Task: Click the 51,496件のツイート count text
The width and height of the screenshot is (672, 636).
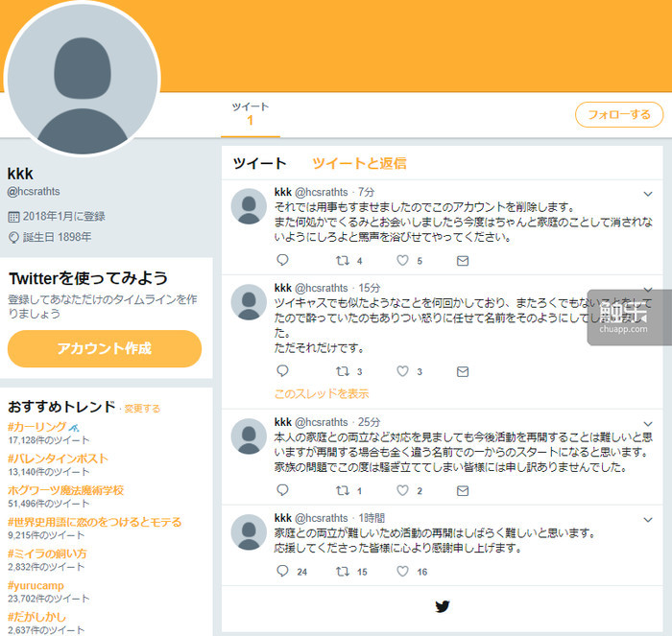Action: tap(48, 504)
